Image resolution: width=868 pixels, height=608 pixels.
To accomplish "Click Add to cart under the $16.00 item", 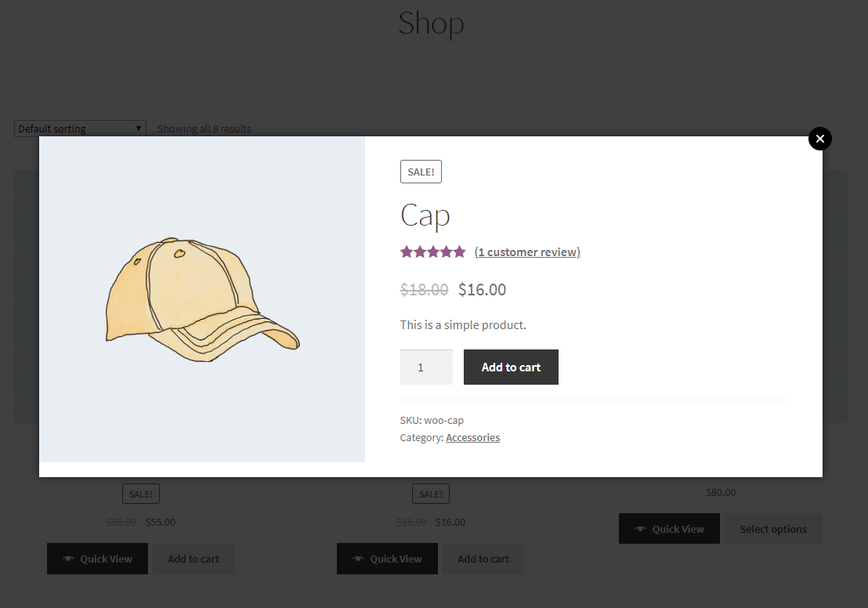I will (483, 558).
